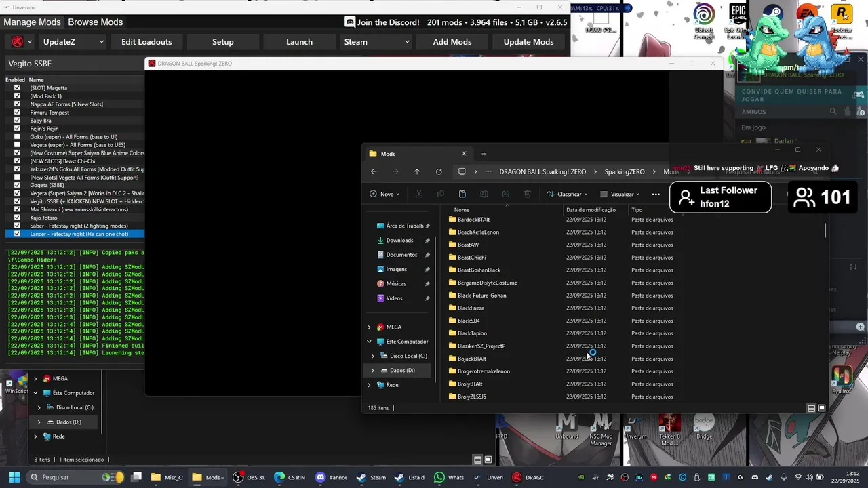Disable the [SLOT] Magetta mod

(17, 88)
